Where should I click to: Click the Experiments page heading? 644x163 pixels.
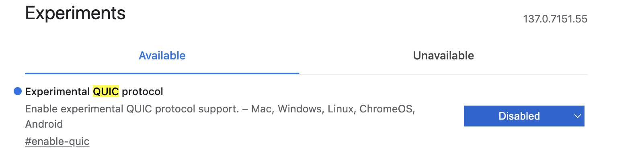pyautogui.click(x=75, y=13)
